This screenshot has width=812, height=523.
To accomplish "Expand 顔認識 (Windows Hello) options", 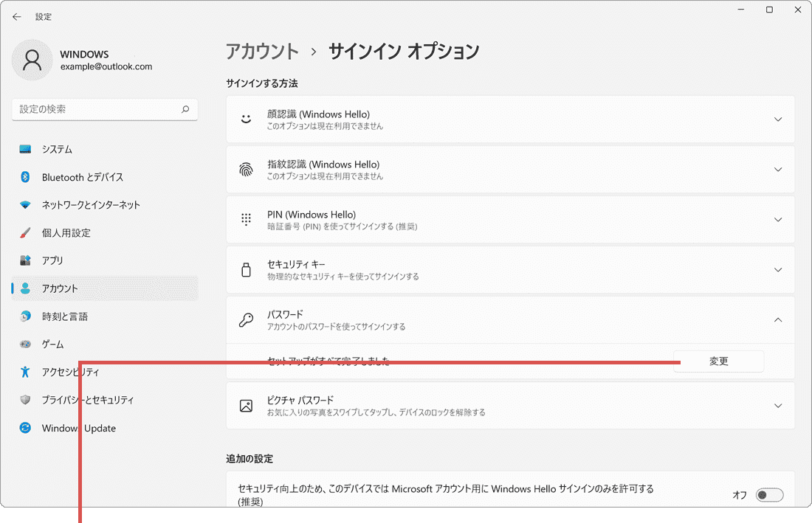I will coord(777,119).
